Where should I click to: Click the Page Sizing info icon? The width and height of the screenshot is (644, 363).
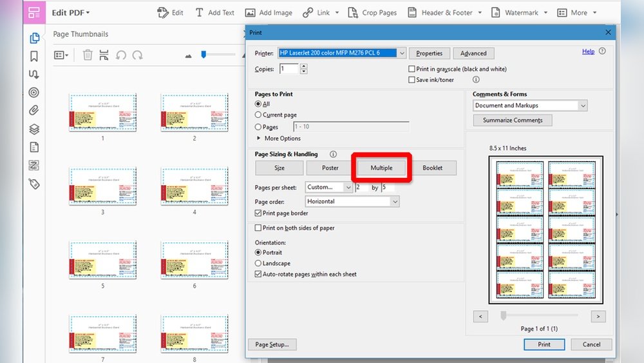[x=333, y=154]
